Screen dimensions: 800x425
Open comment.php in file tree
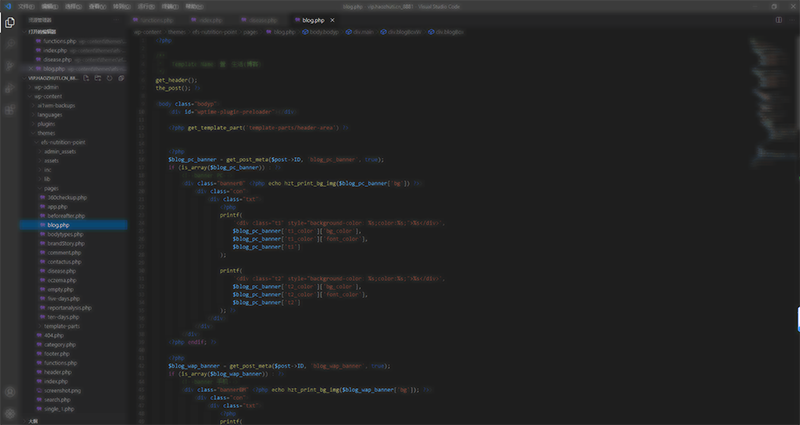click(x=64, y=253)
